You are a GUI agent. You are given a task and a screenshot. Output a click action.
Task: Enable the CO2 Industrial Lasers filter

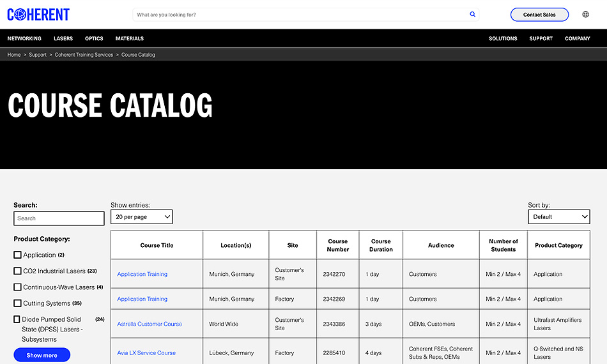18,271
